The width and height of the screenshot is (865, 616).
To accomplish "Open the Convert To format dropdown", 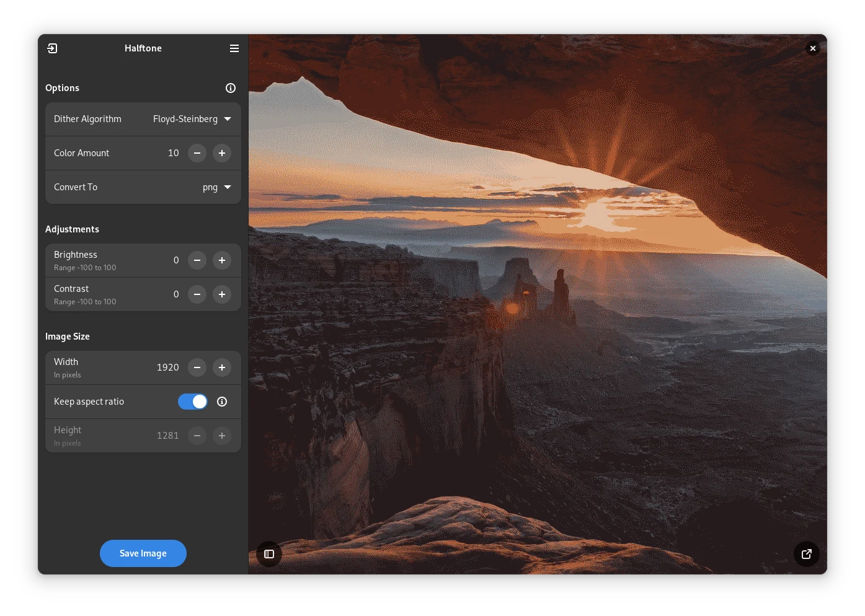I will [143, 187].
